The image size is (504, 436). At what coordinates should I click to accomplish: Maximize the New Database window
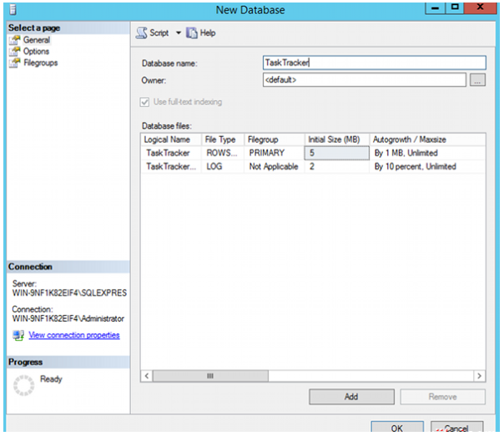click(x=455, y=8)
